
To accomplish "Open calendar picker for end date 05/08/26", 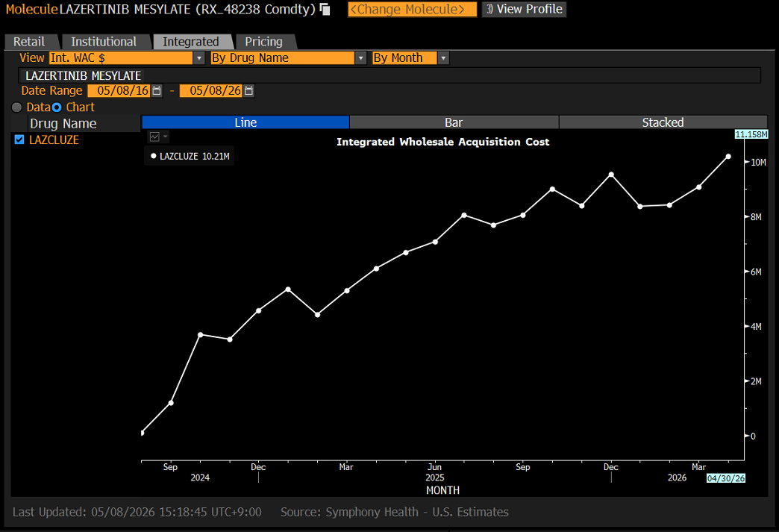I will coord(249,90).
